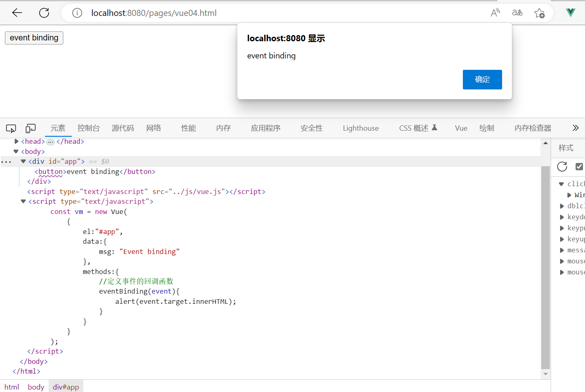Refresh the event listeners list
This screenshot has width=585, height=392.
[x=562, y=167]
